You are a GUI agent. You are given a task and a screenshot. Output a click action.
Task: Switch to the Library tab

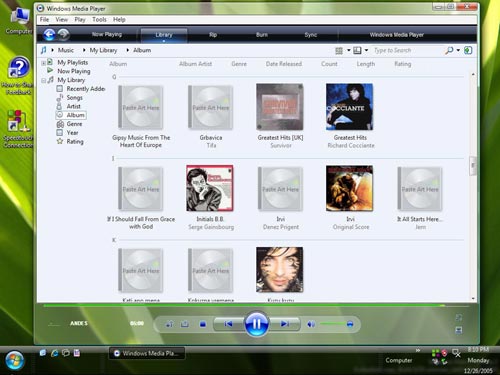(164, 35)
